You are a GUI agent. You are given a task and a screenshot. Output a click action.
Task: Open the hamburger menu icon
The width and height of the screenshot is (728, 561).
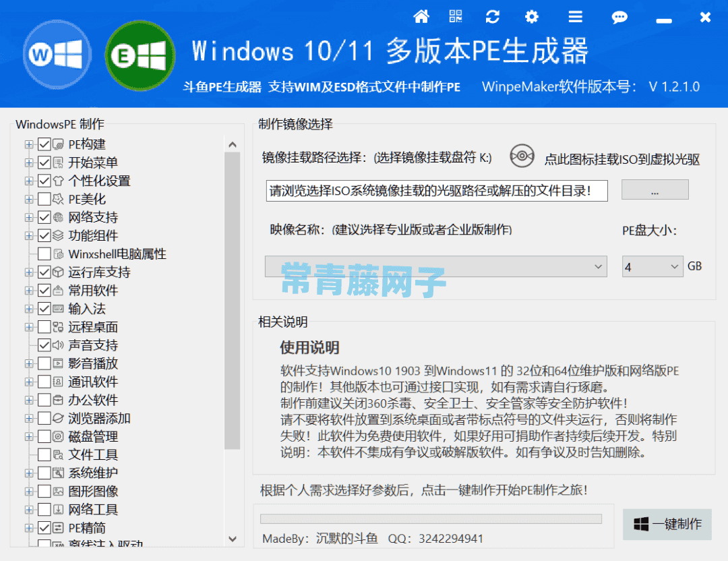pos(575,17)
